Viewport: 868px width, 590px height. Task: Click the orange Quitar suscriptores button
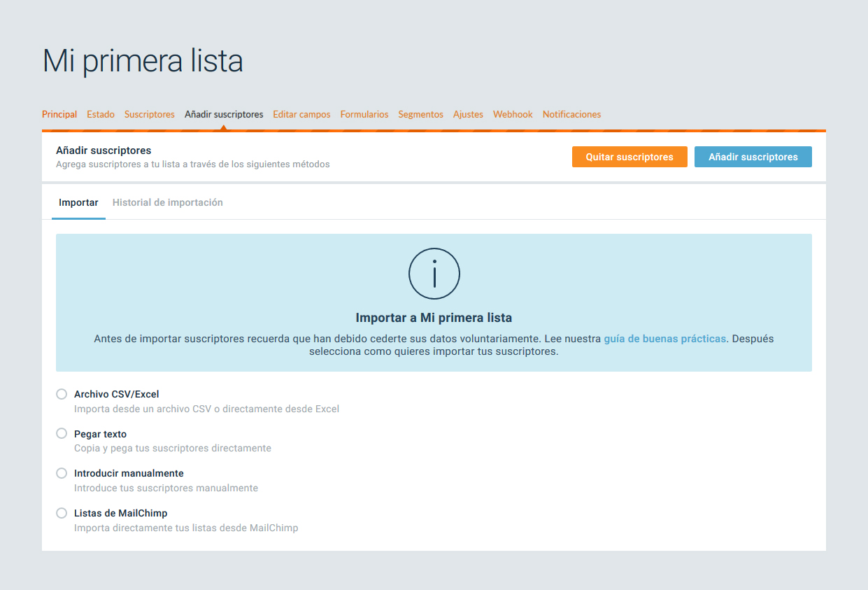click(x=629, y=157)
